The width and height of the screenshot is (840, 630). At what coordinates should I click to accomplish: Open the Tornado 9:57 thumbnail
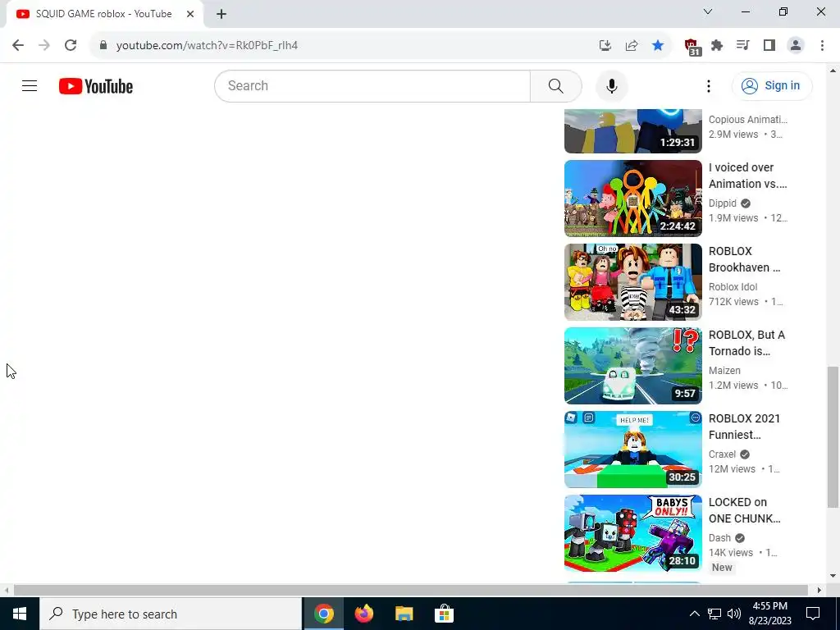point(632,365)
